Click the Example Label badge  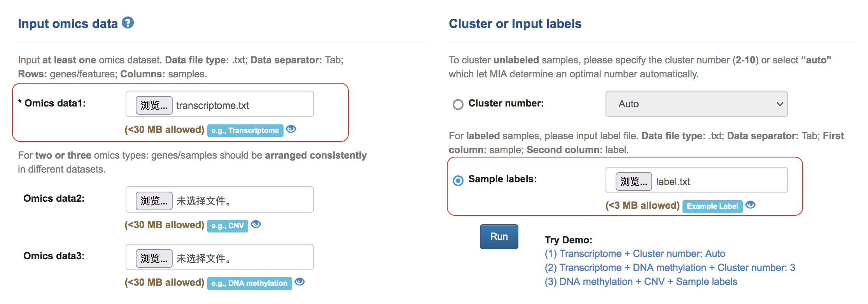pyautogui.click(x=712, y=206)
